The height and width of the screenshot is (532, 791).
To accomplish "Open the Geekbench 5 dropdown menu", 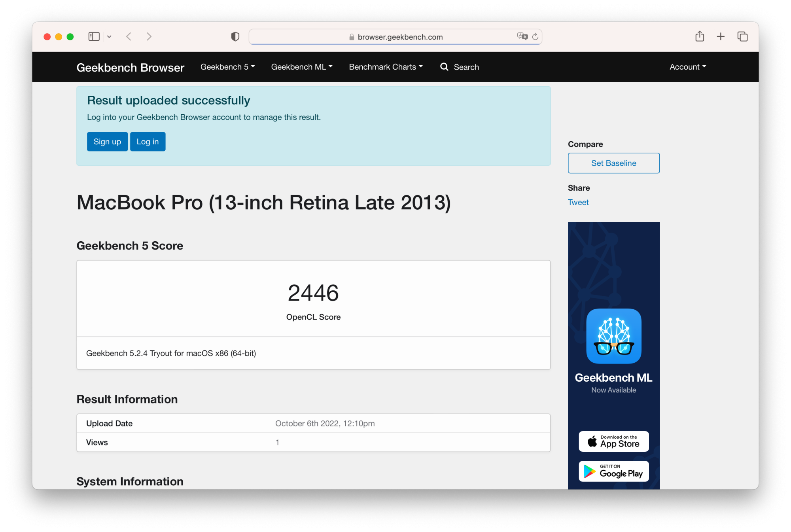I will (227, 67).
